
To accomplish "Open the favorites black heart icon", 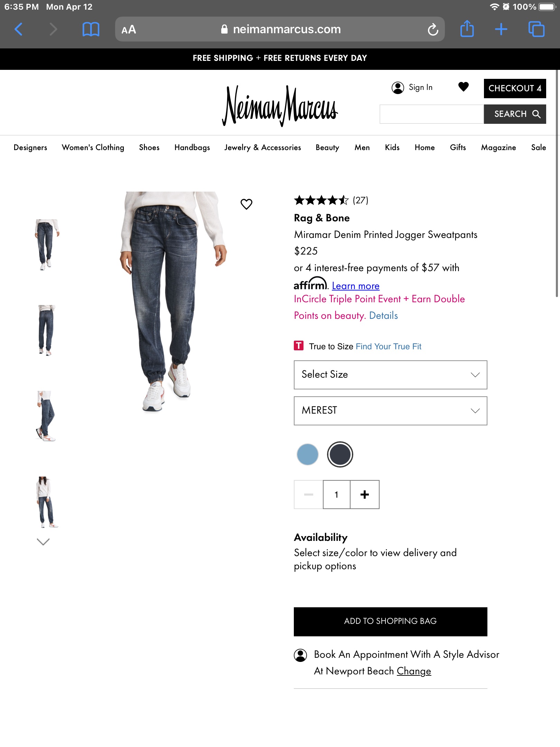I will coord(463,87).
